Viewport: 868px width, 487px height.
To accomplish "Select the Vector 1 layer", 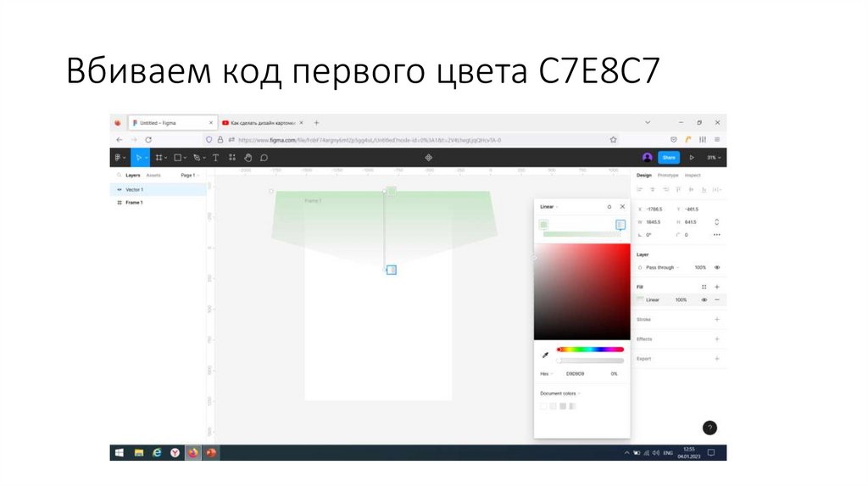I will coord(159,189).
